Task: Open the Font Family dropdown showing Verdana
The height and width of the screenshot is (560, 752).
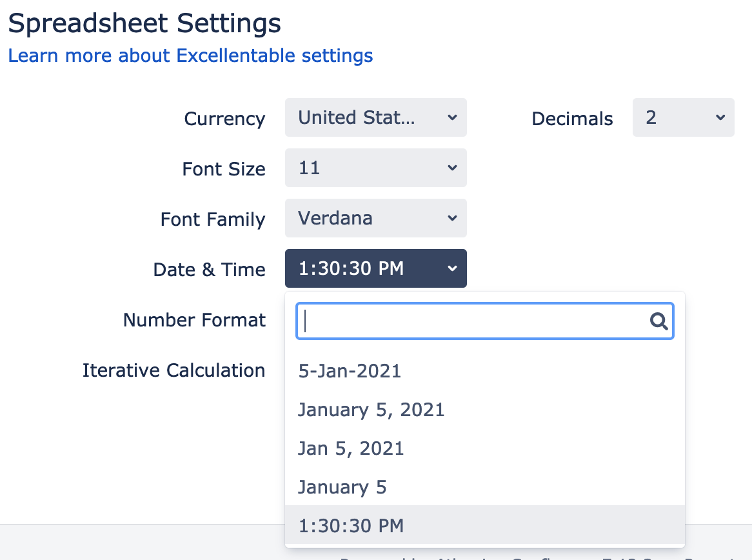Action: coord(375,218)
